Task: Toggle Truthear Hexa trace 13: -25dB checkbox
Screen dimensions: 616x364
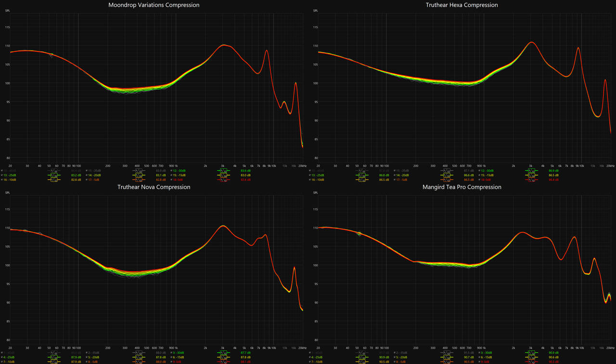Action: [x=310, y=176]
